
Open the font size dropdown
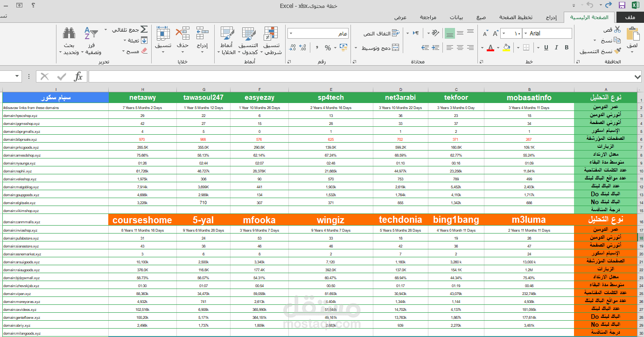pyautogui.click(x=504, y=34)
